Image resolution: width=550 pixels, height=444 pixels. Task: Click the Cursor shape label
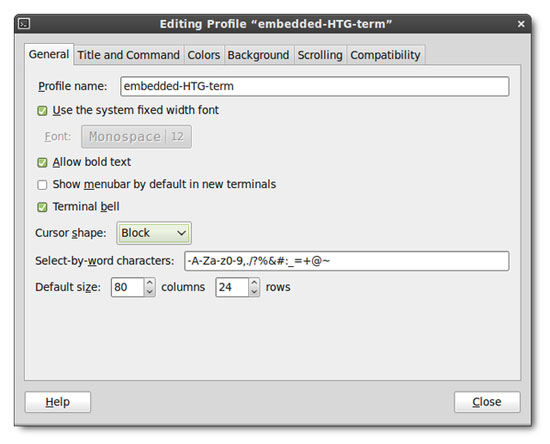(x=71, y=233)
